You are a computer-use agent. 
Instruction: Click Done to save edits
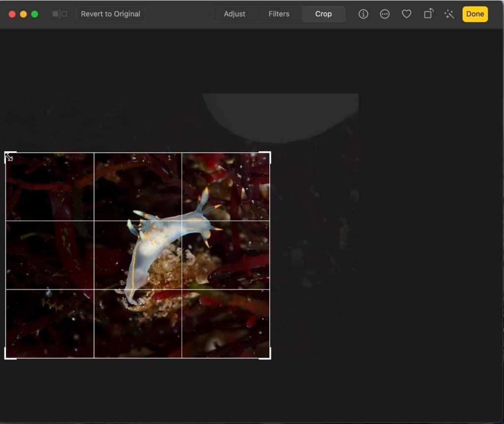pyautogui.click(x=474, y=14)
